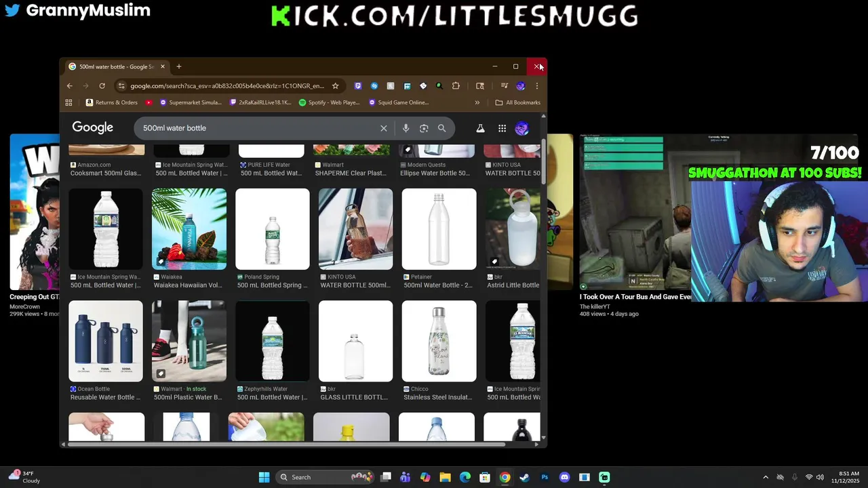Click the 'Ellipse Water Bottle' Modern Quests title
868x488 pixels.
click(x=435, y=173)
